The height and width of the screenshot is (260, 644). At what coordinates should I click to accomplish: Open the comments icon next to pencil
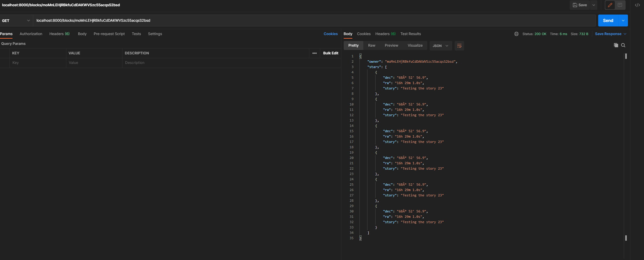coord(620,5)
